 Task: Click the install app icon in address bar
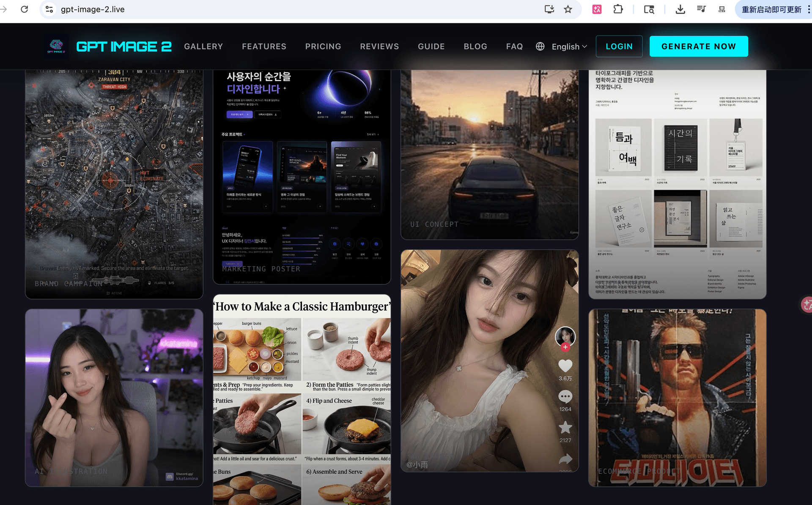click(549, 9)
